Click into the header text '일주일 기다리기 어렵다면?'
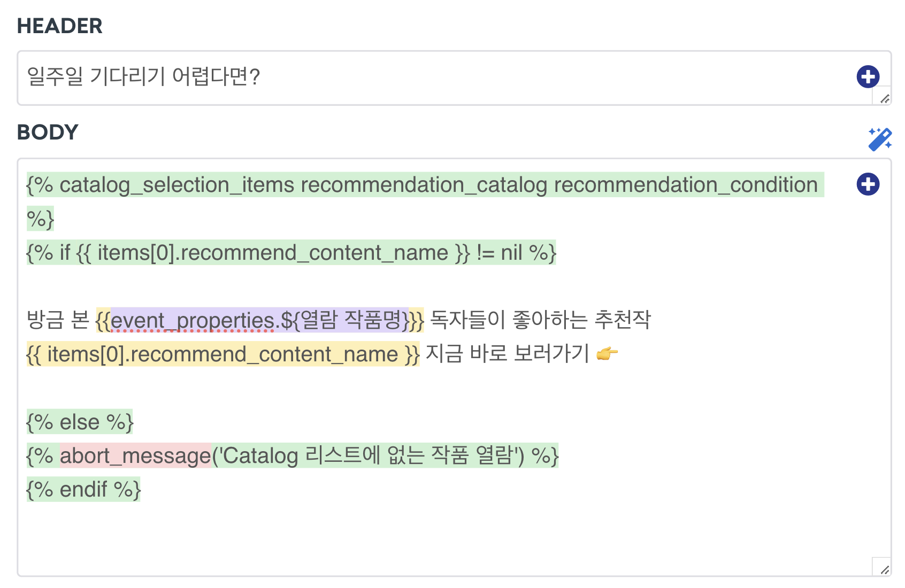Image resolution: width=905 pixels, height=588 pixels. (143, 76)
